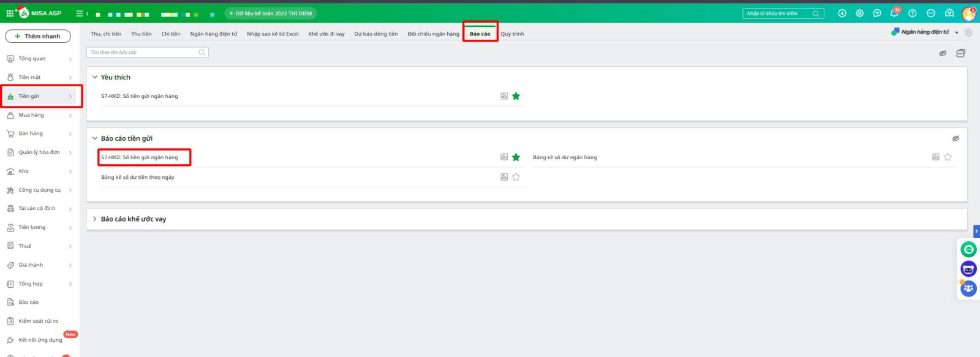Open the help question mark icon
980x357 pixels.
pyautogui.click(x=913, y=13)
